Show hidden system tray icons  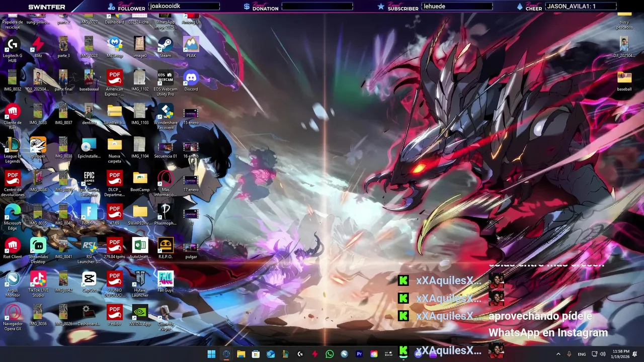[558, 354]
